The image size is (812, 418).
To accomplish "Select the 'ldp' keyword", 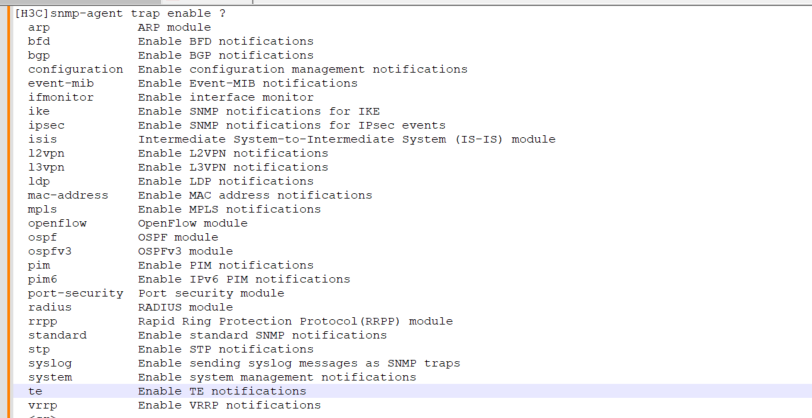I will [39, 181].
